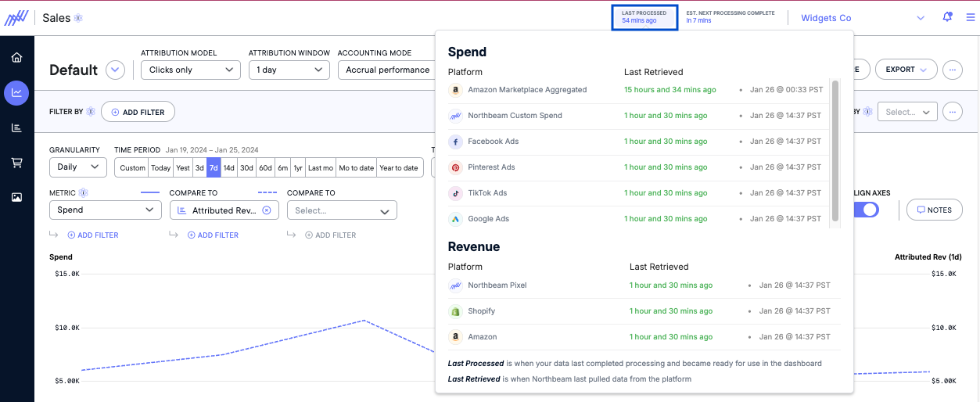The image size is (980, 402).
Task: Click the Northbeam Pixel revenue icon
Action: tap(455, 285)
